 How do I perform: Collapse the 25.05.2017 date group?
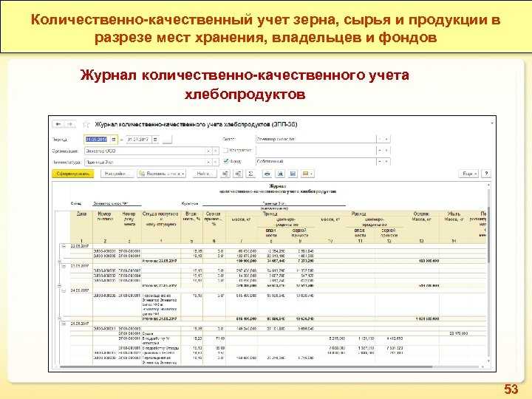pyautogui.click(x=64, y=324)
